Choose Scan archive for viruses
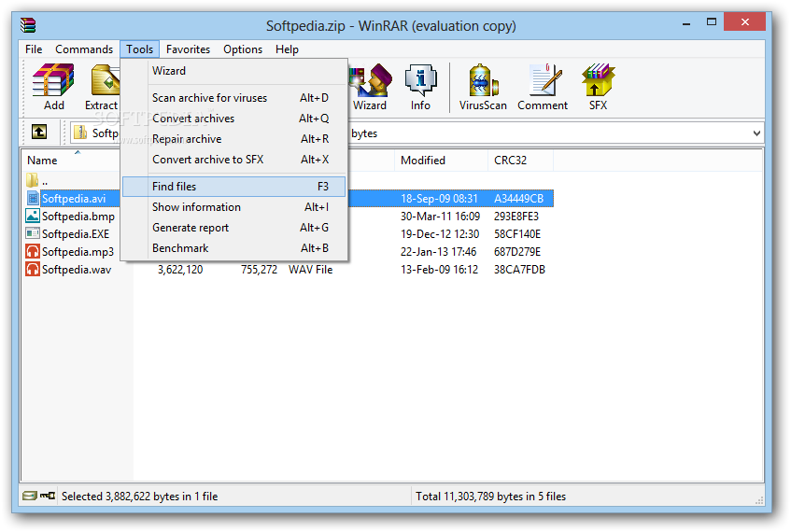 pyautogui.click(x=234, y=98)
